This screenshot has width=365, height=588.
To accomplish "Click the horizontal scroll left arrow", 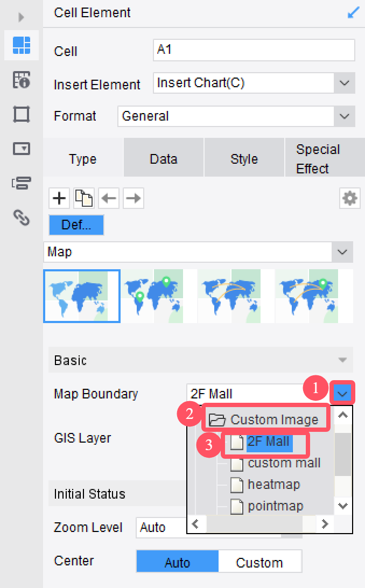I will pos(195,523).
